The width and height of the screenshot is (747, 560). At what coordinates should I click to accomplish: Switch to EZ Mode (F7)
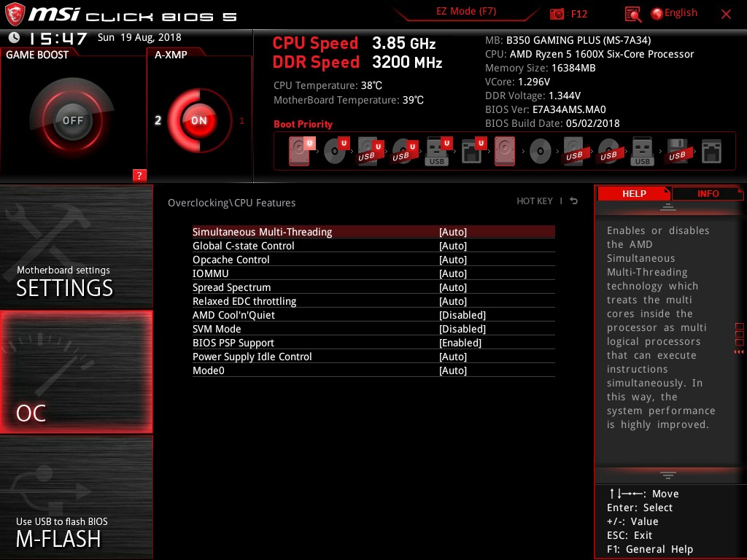pos(466,12)
